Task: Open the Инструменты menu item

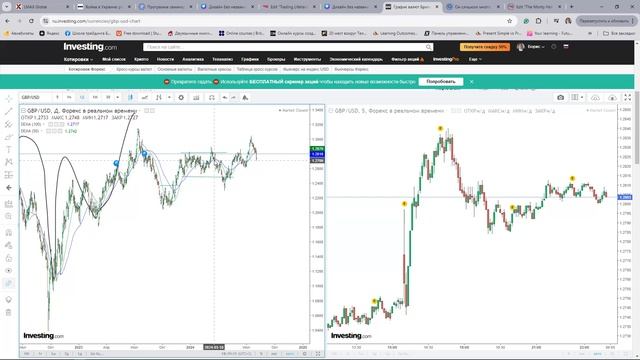Action: (x=307, y=59)
